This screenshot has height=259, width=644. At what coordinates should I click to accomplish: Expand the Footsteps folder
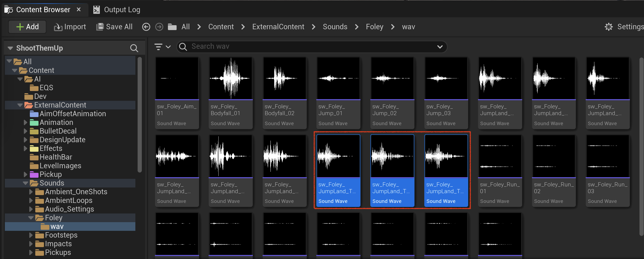point(31,235)
